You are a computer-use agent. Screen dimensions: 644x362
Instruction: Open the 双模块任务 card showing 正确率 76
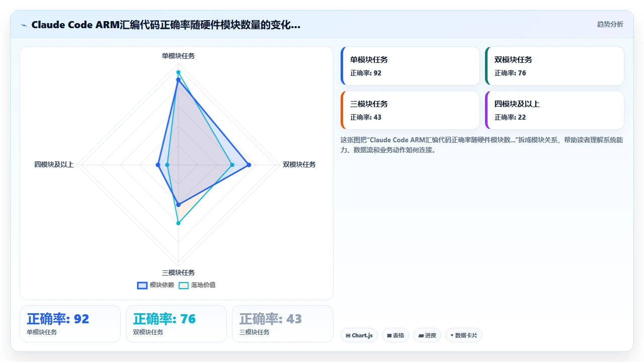tap(554, 66)
